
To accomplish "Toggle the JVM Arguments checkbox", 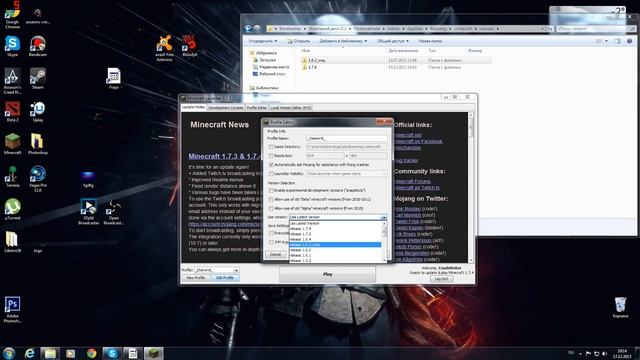I will pyautogui.click(x=271, y=242).
